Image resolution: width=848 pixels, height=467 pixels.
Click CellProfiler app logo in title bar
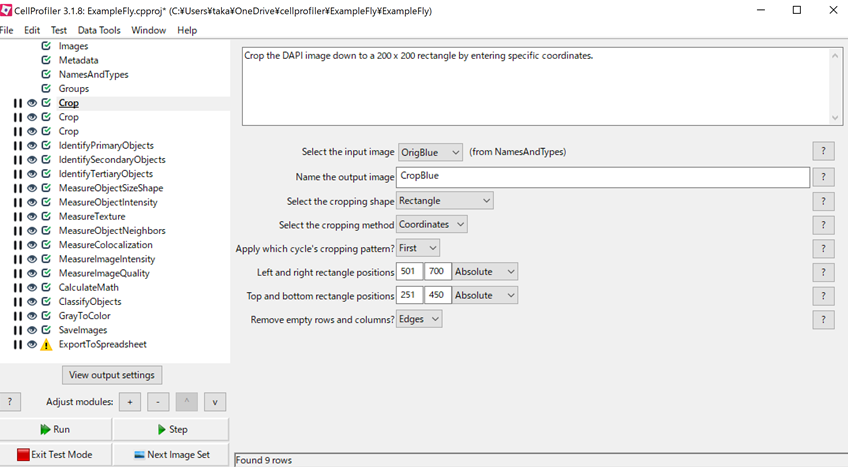pyautogui.click(x=6, y=10)
